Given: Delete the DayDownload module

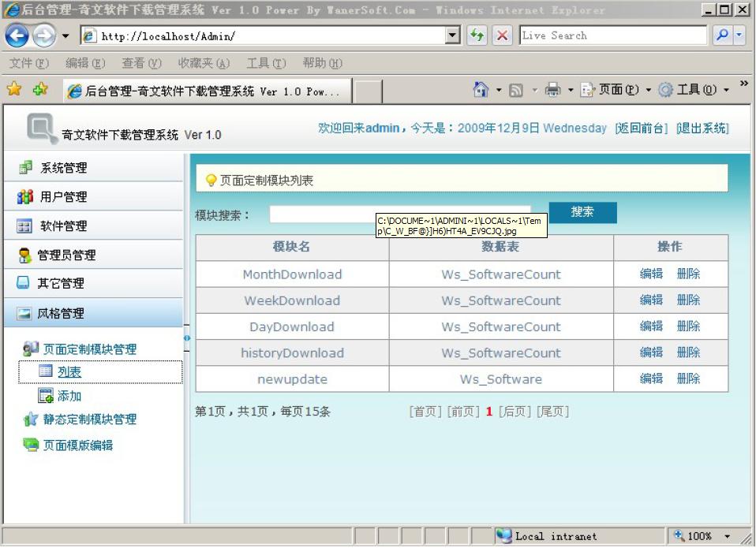Looking at the screenshot, I should click(x=688, y=326).
